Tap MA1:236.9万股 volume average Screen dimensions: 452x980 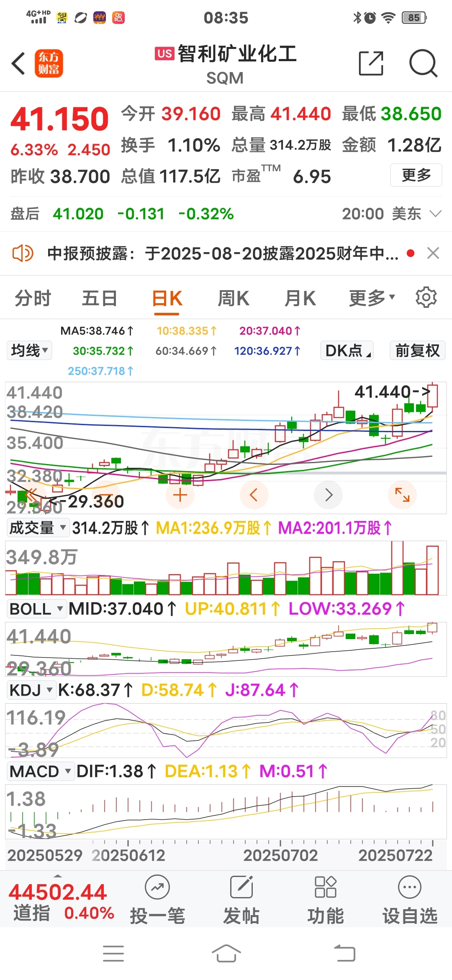coord(214,528)
